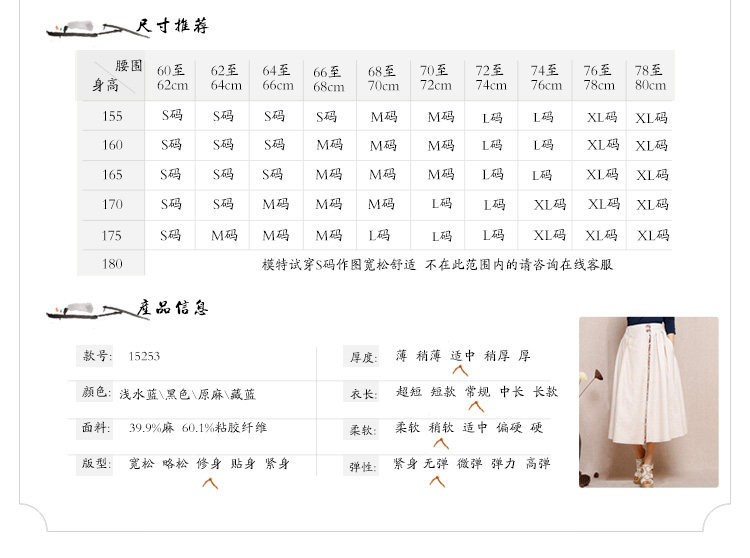Click 紧身 in the 版型 row
Image resolution: width=750 pixels, height=558 pixels.
[277, 463]
